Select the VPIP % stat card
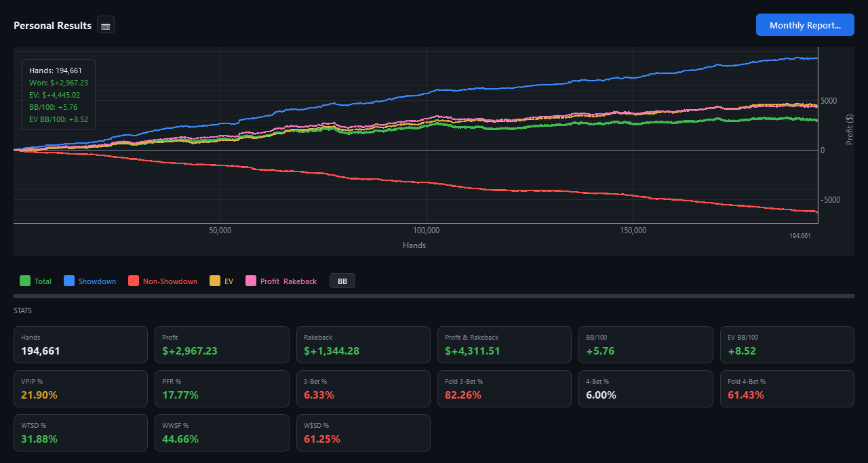 pyautogui.click(x=81, y=388)
